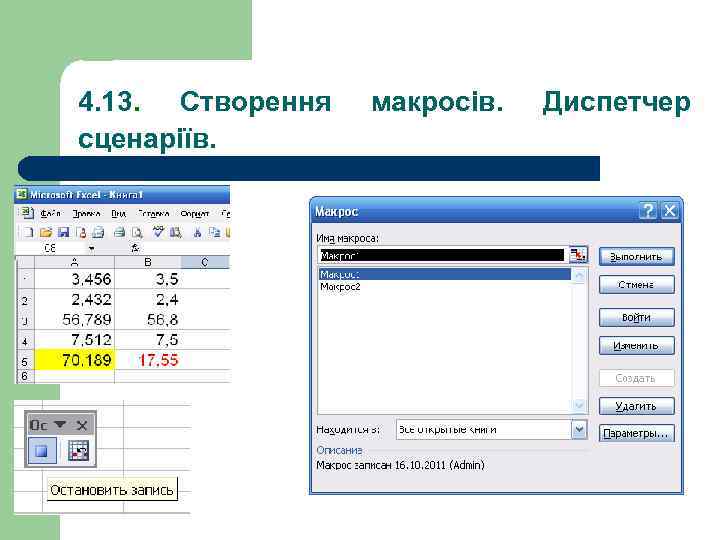Screen dimensions: 720x540
Task: Click the macro list scrollbar up arrow
Action: click(x=579, y=276)
